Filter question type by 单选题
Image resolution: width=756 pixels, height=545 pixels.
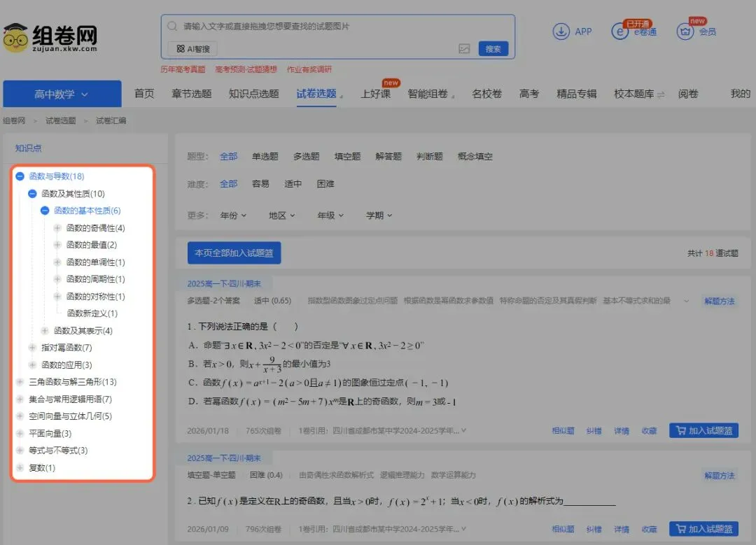(265, 156)
